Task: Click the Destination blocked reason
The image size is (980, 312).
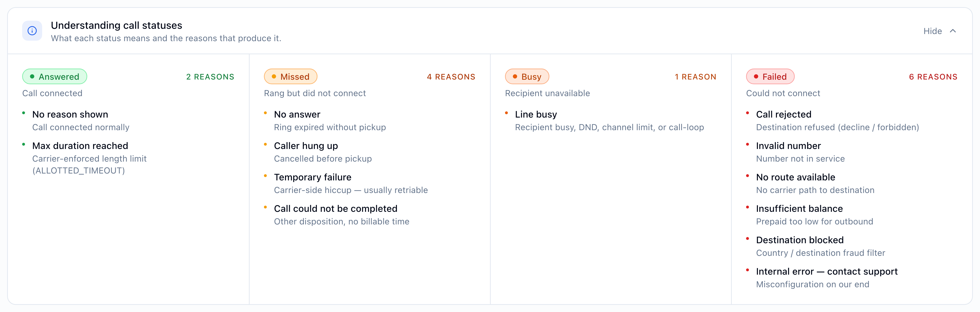Action: point(800,240)
